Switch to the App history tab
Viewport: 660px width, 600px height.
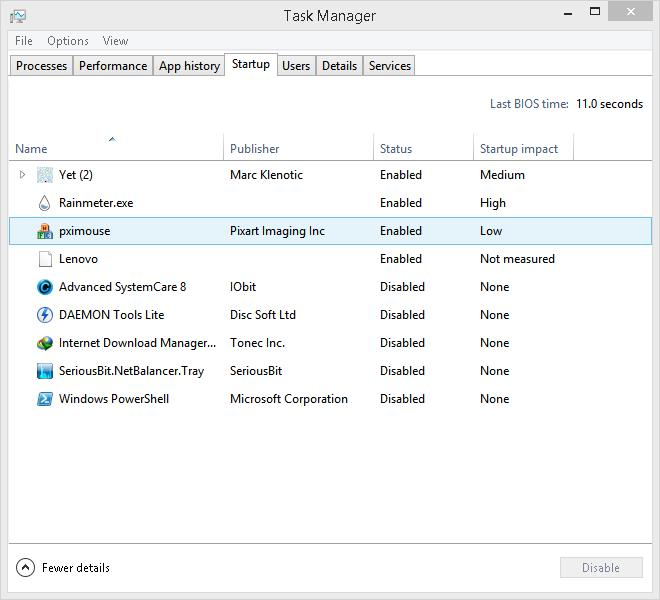click(x=189, y=66)
